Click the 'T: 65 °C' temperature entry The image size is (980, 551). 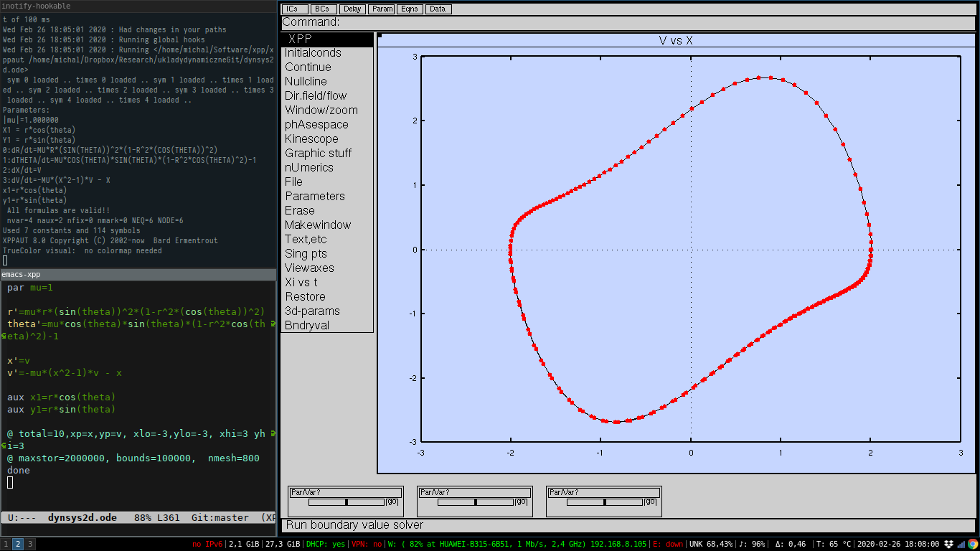tap(833, 545)
